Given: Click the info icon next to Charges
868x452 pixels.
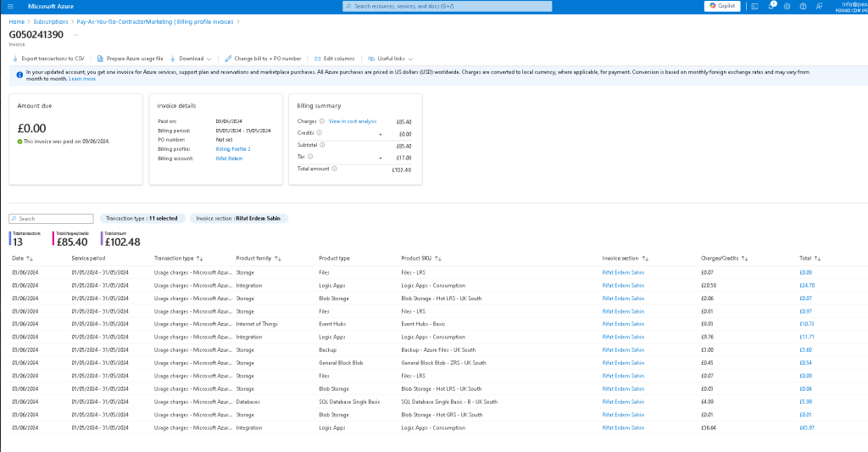Looking at the screenshot, I should [x=321, y=121].
